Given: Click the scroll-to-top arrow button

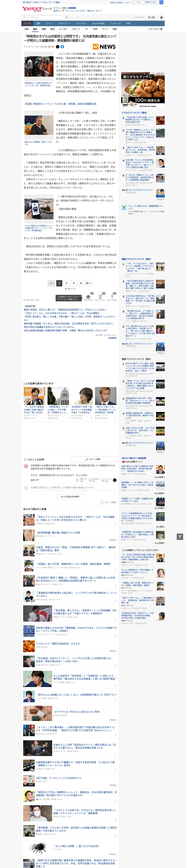Looking at the screenshot, I should click(x=180, y=536).
